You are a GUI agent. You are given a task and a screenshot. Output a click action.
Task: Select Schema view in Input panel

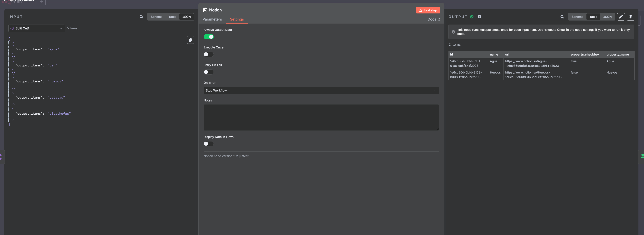point(156,17)
